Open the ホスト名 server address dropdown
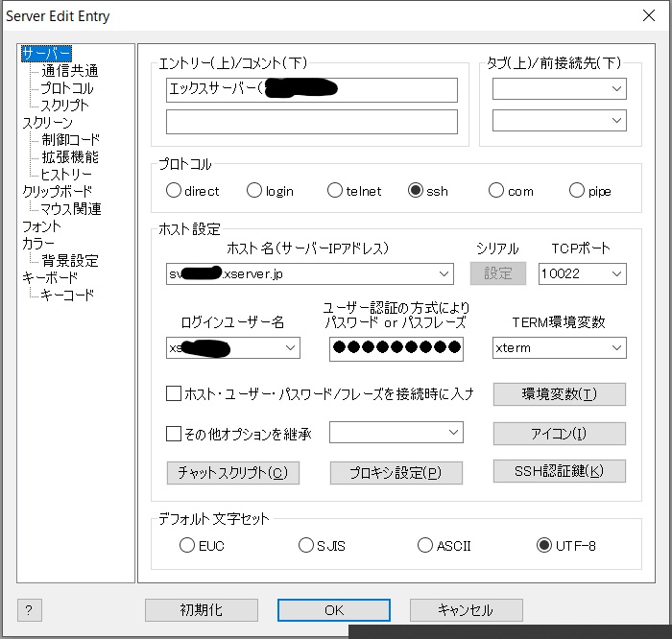This screenshot has width=672, height=639. coord(443,274)
